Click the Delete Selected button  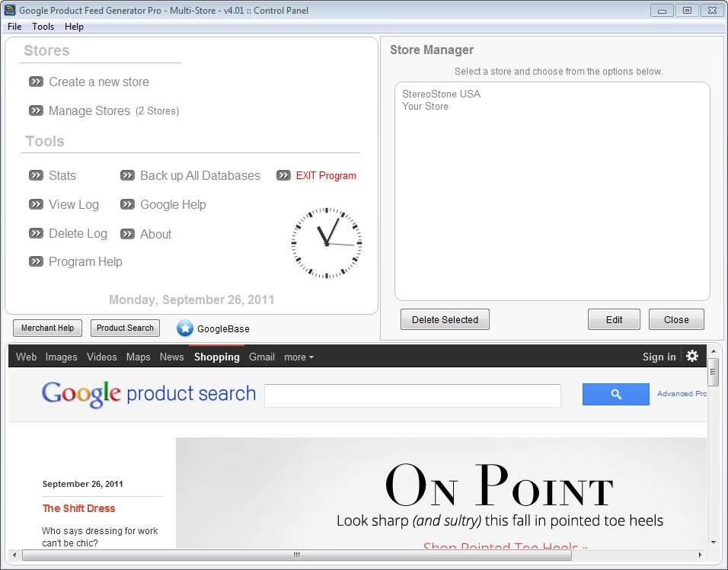click(445, 319)
